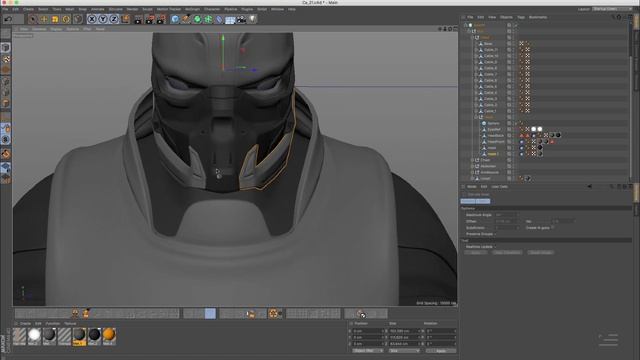This screenshot has width=640, height=360.
Task: Select the highlighted dark gray material swatch
Action: point(79,335)
